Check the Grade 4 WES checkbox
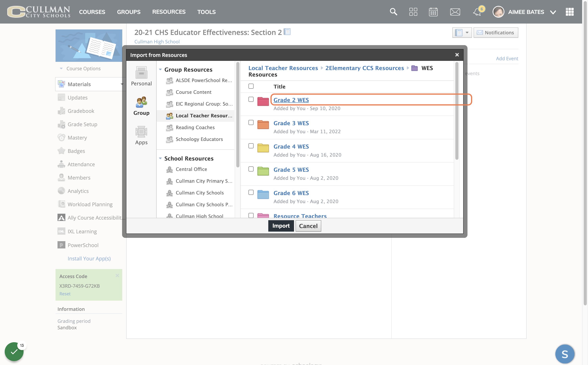 [x=251, y=146]
